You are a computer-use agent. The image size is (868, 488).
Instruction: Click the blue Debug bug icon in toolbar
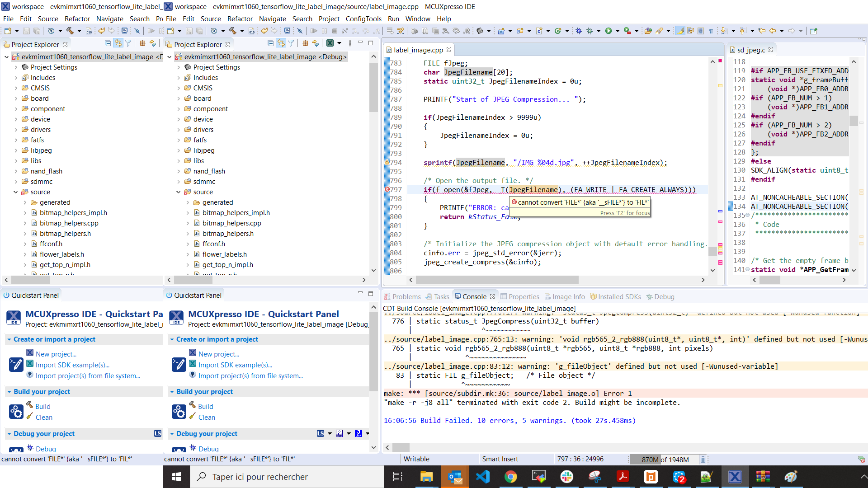coord(579,31)
